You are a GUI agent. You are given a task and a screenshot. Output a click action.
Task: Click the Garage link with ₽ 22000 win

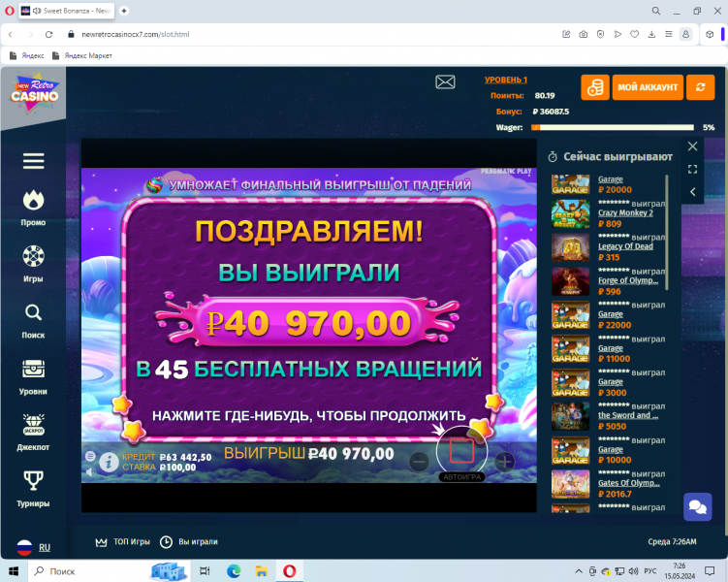click(x=610, y=314)
